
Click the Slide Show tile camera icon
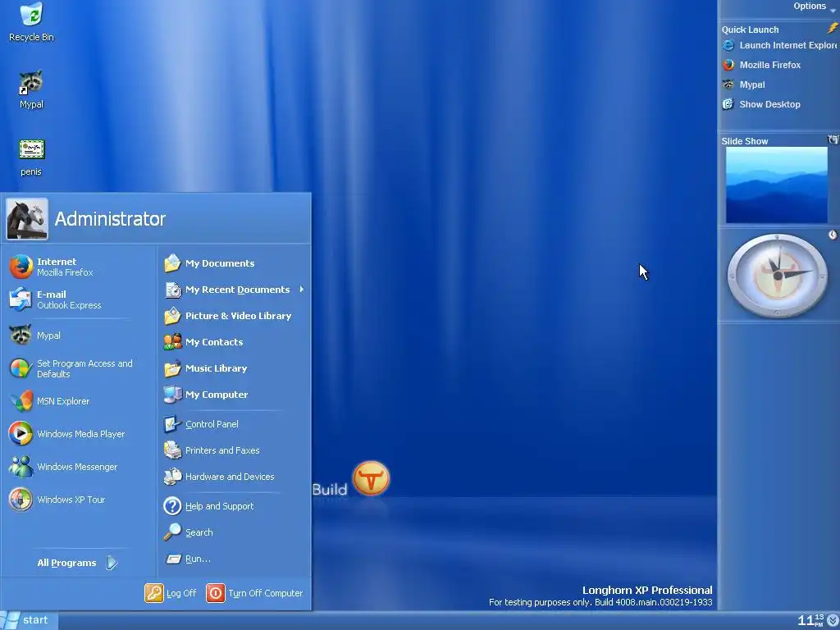(833, 139)
